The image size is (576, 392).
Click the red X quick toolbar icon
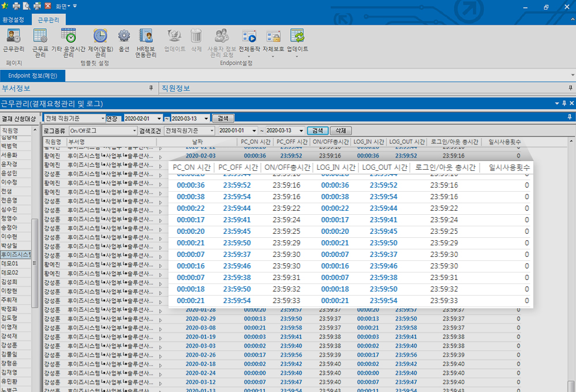(x=48, y=6)
